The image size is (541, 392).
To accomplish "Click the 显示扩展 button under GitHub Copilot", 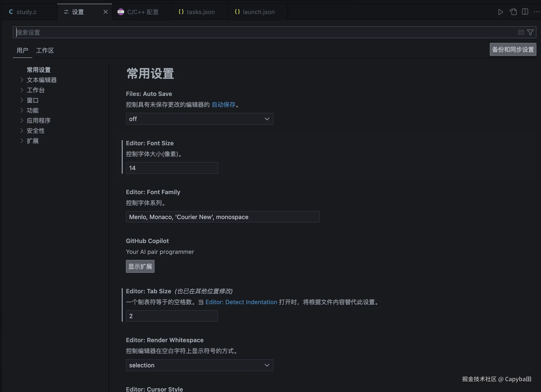I will pyautogui.click(x=140, y=266).
